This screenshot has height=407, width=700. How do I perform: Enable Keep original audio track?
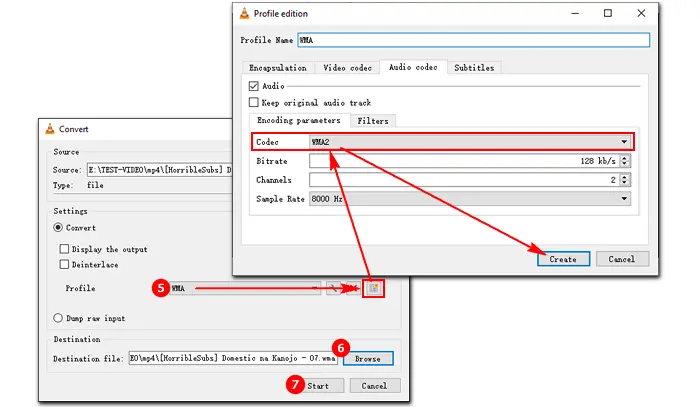pos(253,102)
